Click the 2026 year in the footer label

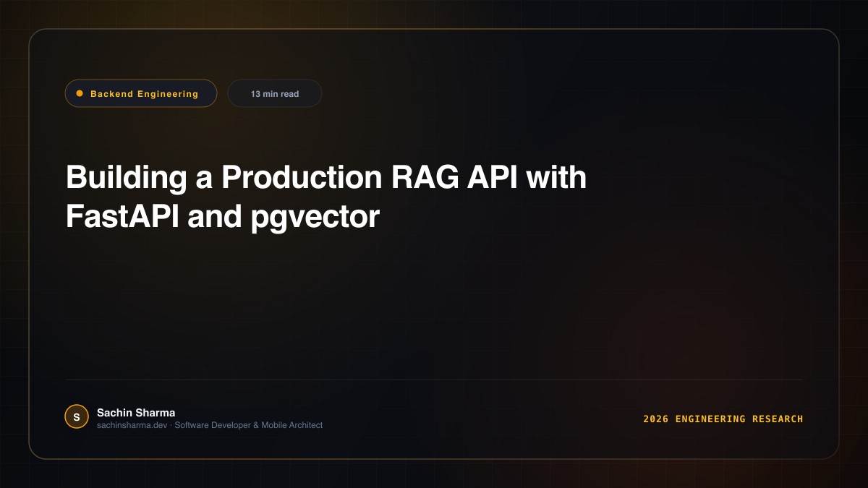pyautogui.click(x=656, y=419)
